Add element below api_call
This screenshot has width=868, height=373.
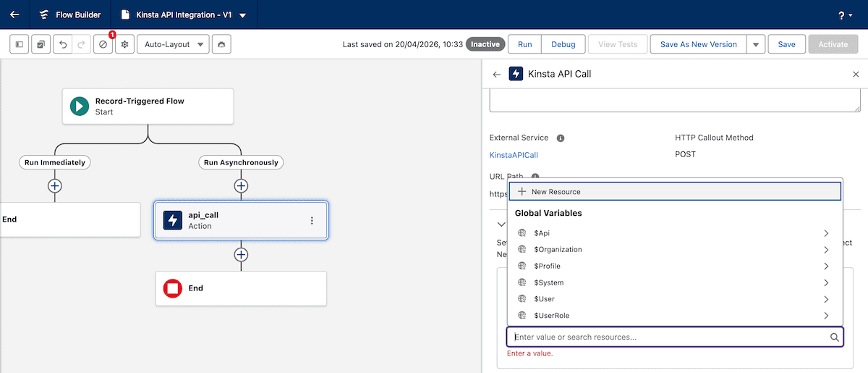point(241,255)
